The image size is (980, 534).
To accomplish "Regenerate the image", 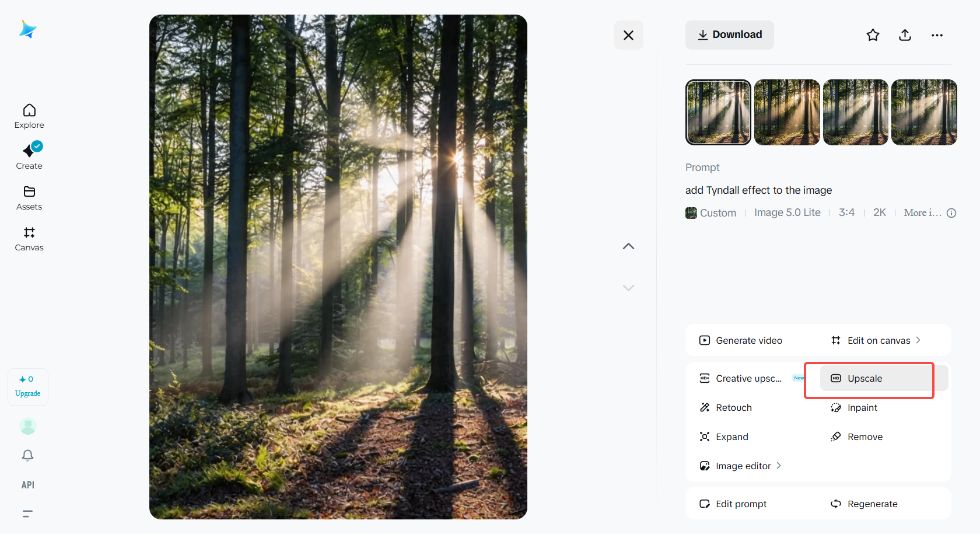I will tap(864, 504).
